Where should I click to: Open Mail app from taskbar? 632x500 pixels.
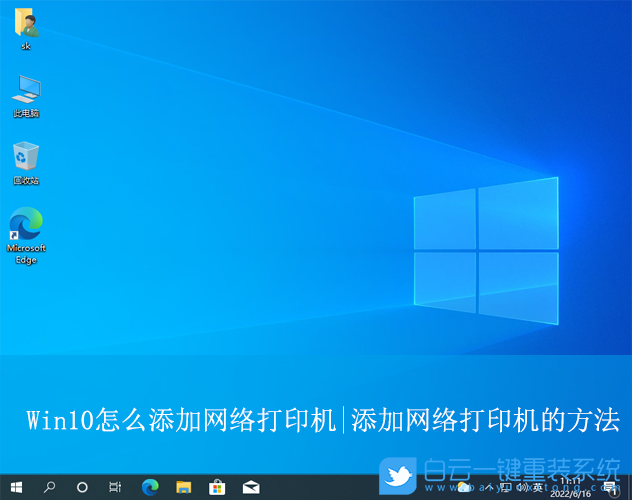point(251,488)
